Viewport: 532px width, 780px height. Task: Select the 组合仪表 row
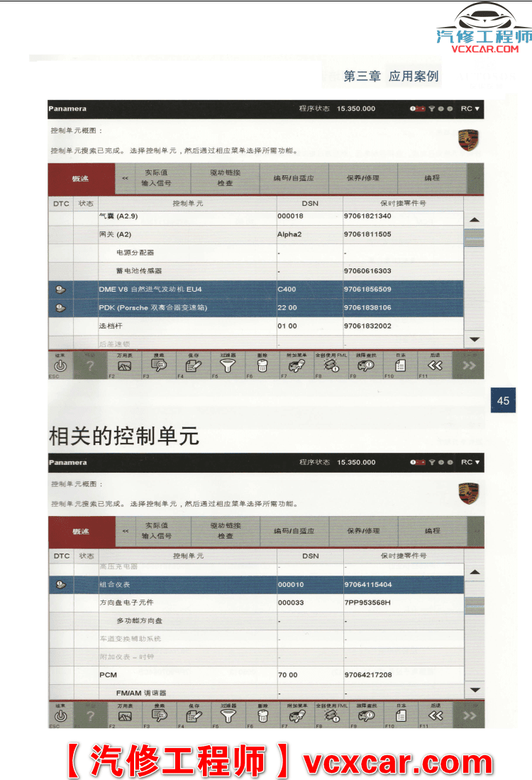click(x=257, y=585)
